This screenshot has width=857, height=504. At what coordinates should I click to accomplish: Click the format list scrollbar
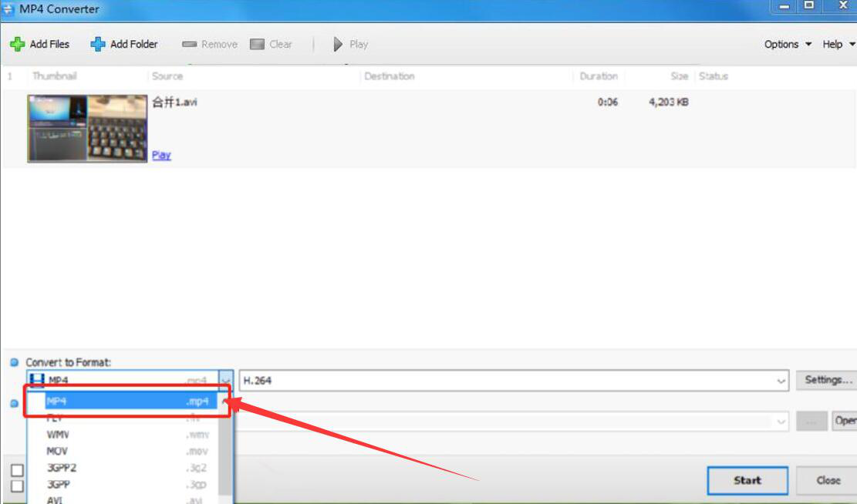click(225, 453)
